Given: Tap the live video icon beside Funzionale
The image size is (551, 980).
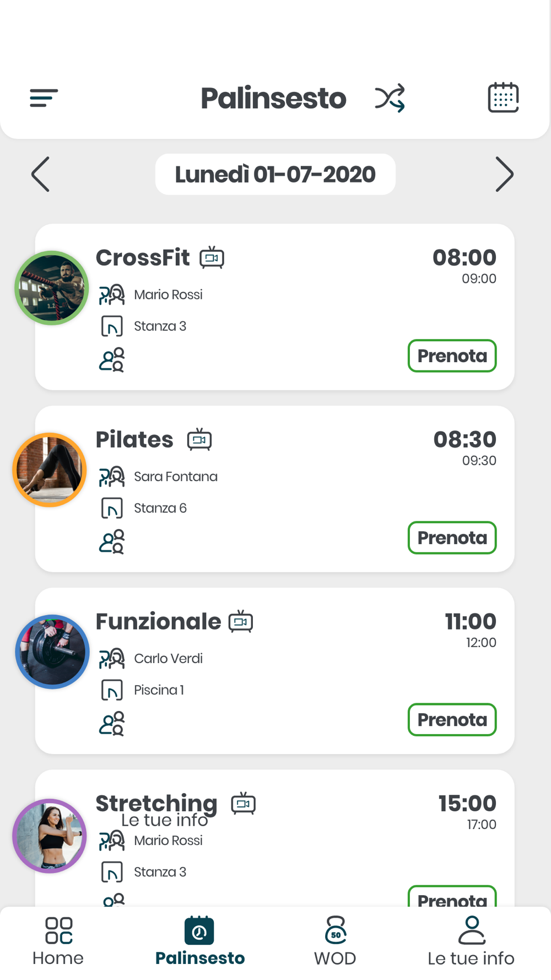Looking at the screenshot, I should tap(241, 621).
